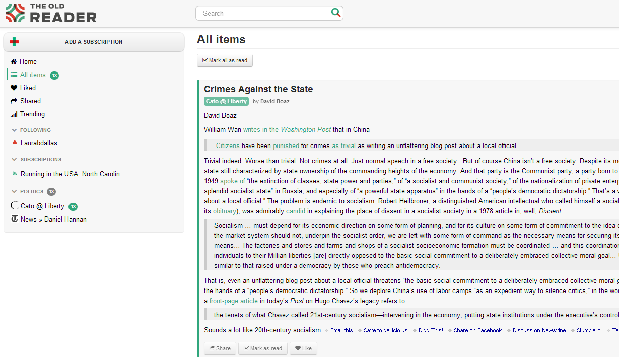Follow the punished link
The width and height of the screenshot is (619, 364).
click(286, 146)
